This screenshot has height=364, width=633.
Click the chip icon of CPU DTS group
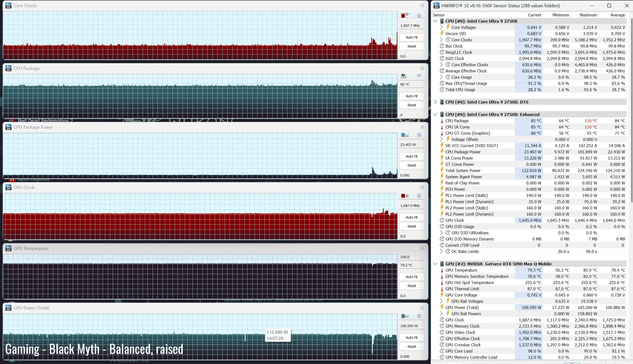coord(442,102)
